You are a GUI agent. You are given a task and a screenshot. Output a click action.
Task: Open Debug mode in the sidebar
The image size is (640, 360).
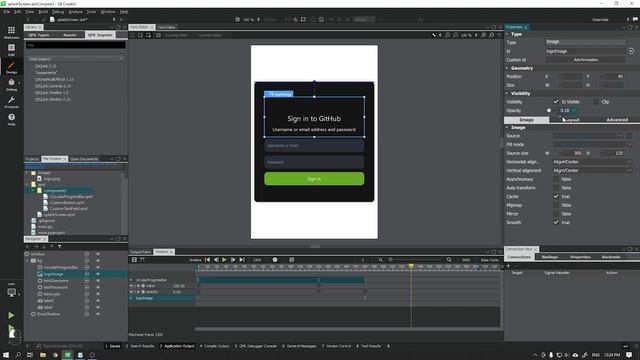tap(11, 84)
